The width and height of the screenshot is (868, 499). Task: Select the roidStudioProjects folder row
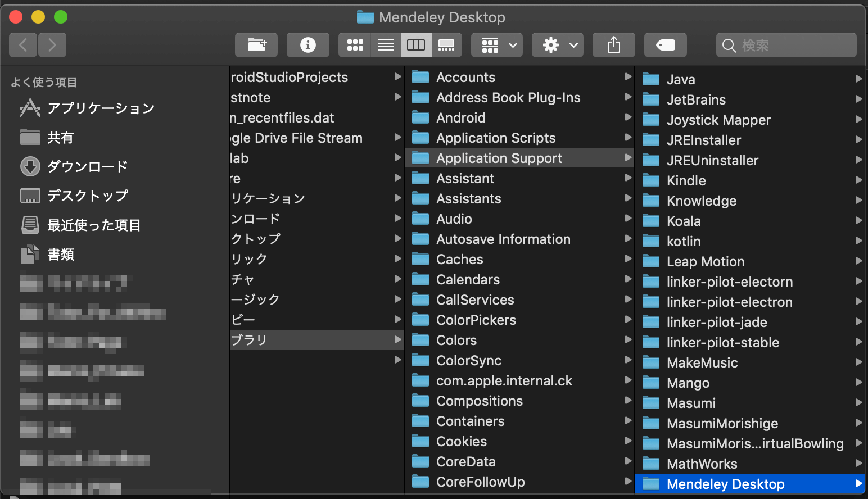click(x=317, y=77)
